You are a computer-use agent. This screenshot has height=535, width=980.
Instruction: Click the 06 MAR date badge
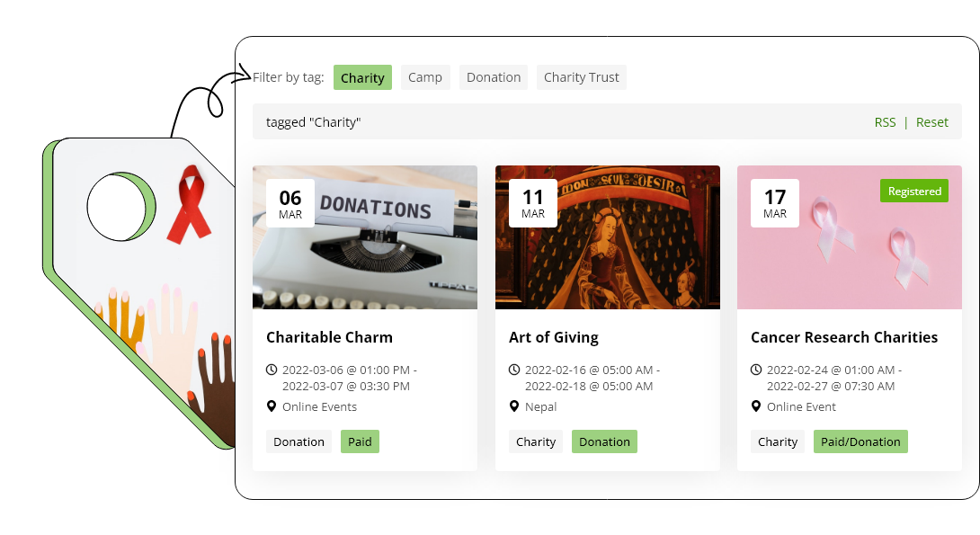tap(290, 202)
